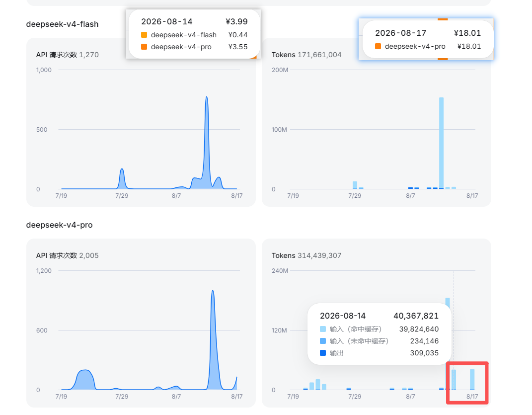Click the 40,367,821 token total in the tooltip
Screen dimensions: 532x415
(416, 316)
